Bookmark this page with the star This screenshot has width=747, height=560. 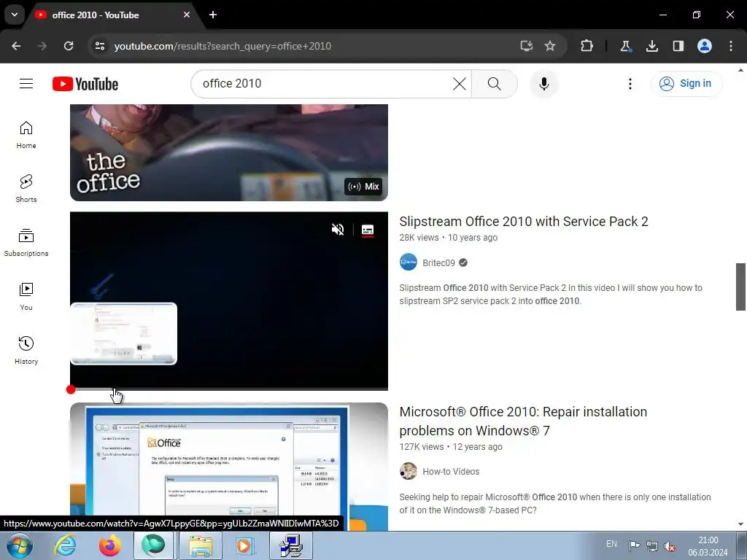550,46
